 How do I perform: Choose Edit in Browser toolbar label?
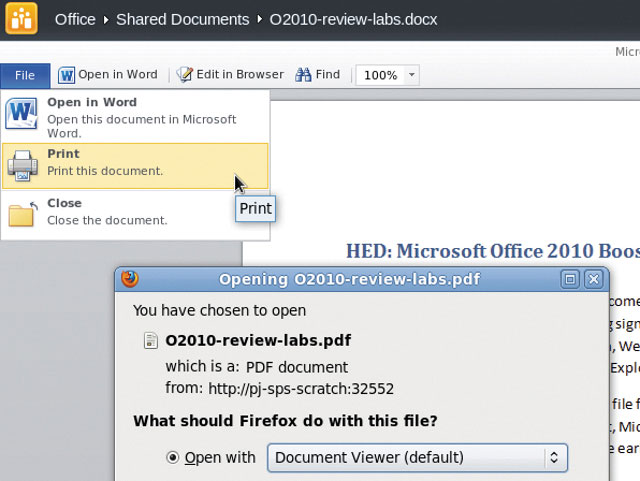pyautogui.click(x=240, y=74)
